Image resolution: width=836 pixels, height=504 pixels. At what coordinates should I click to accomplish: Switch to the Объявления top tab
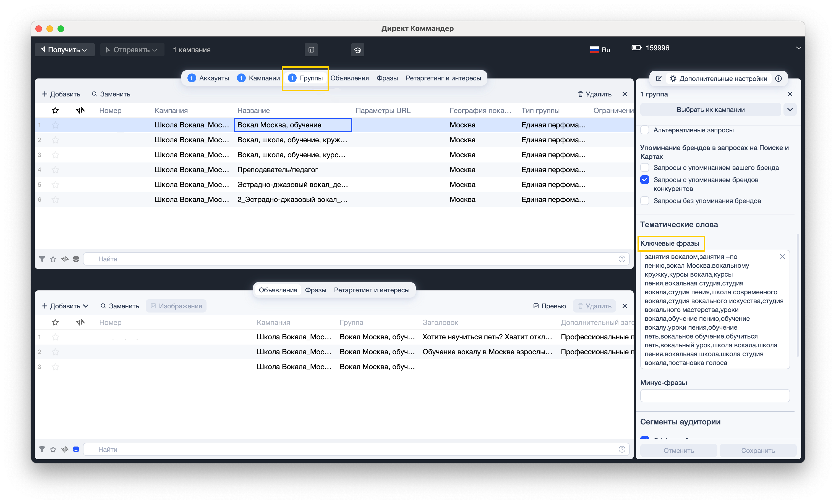click(x=349, y=78)
